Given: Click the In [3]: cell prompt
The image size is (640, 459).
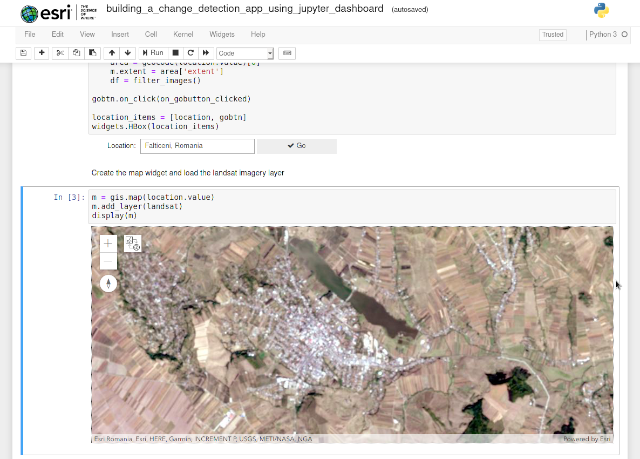Looking at the screenshot, I should tap(69, 197).
